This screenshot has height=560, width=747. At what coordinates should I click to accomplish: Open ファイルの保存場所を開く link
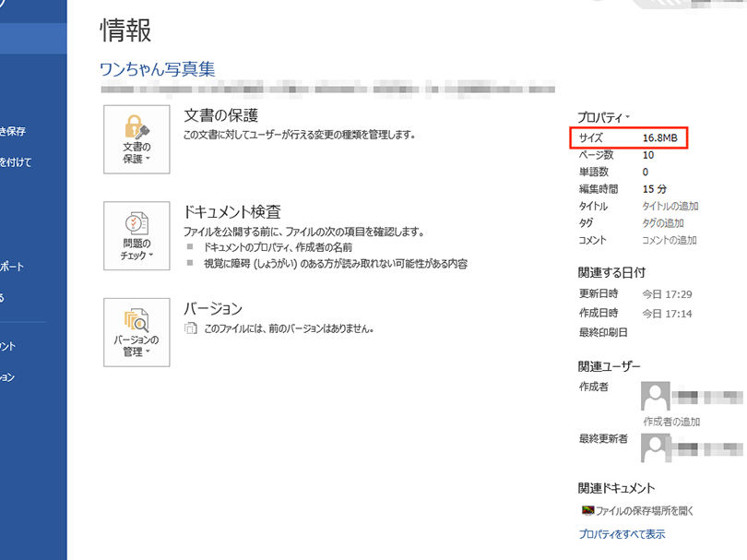click(x=646, y=509)
